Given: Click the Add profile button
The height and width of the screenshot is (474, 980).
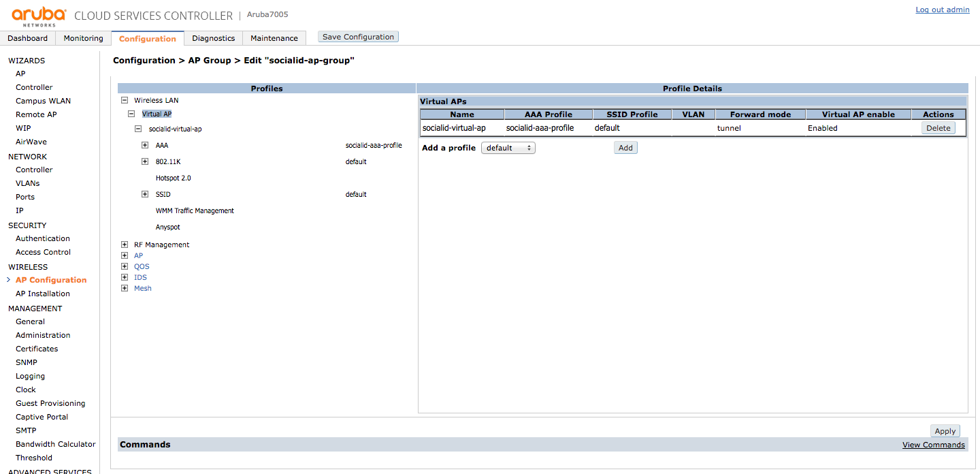Looking at the screenshot, I should [x=625, y=148].
